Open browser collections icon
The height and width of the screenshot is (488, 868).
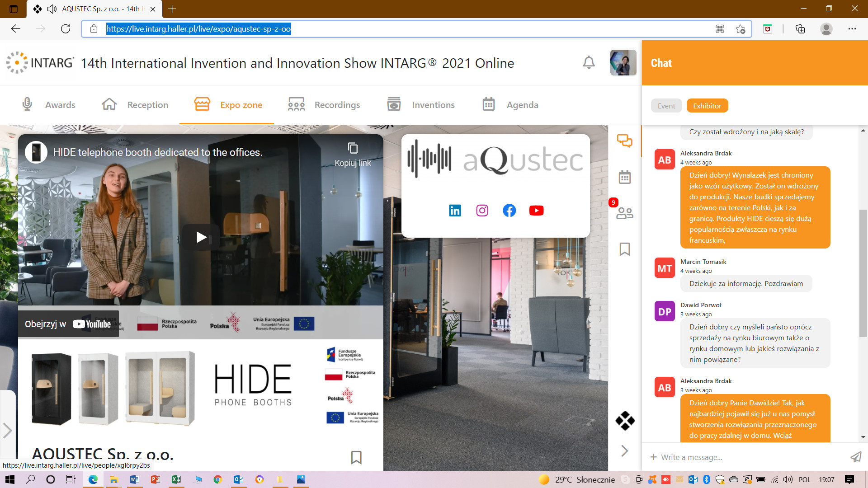[x=800, y=29]
